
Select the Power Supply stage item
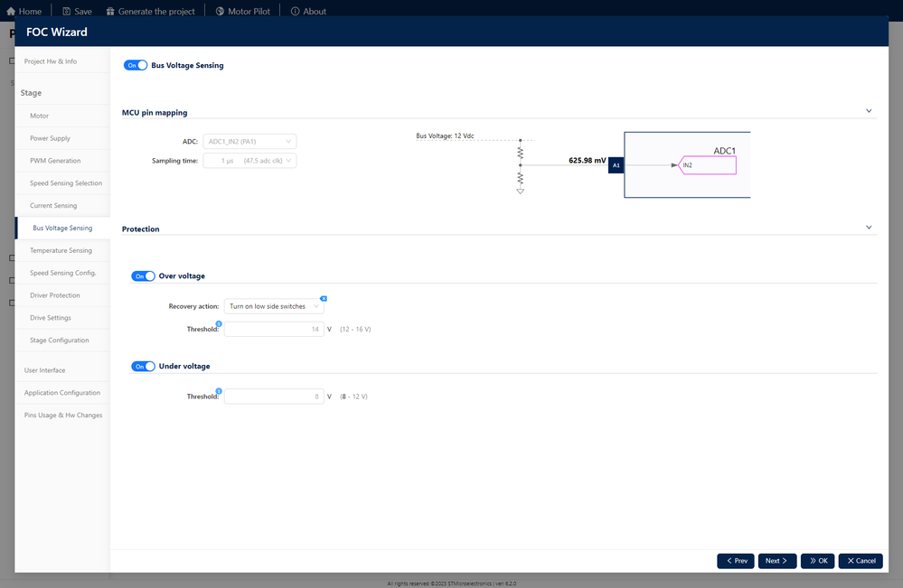(62, 138)
